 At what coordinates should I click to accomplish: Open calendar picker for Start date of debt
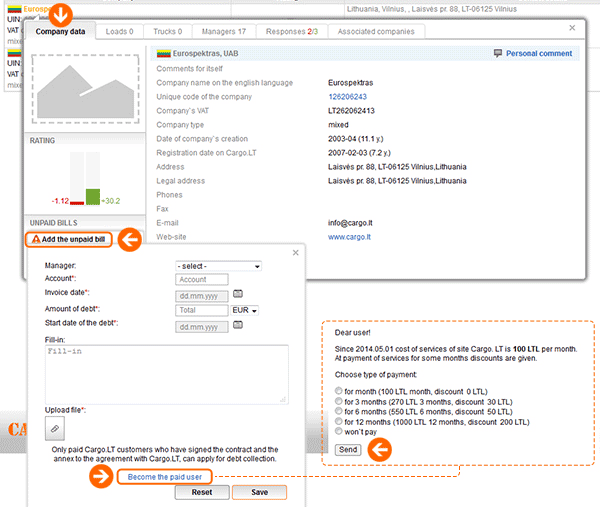click(x=238, y=326)
